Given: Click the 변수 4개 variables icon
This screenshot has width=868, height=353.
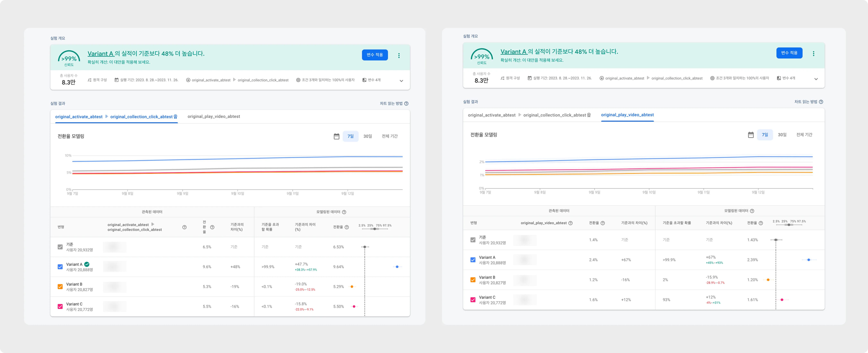Looking at the screenshot, I should click(364, 80).
